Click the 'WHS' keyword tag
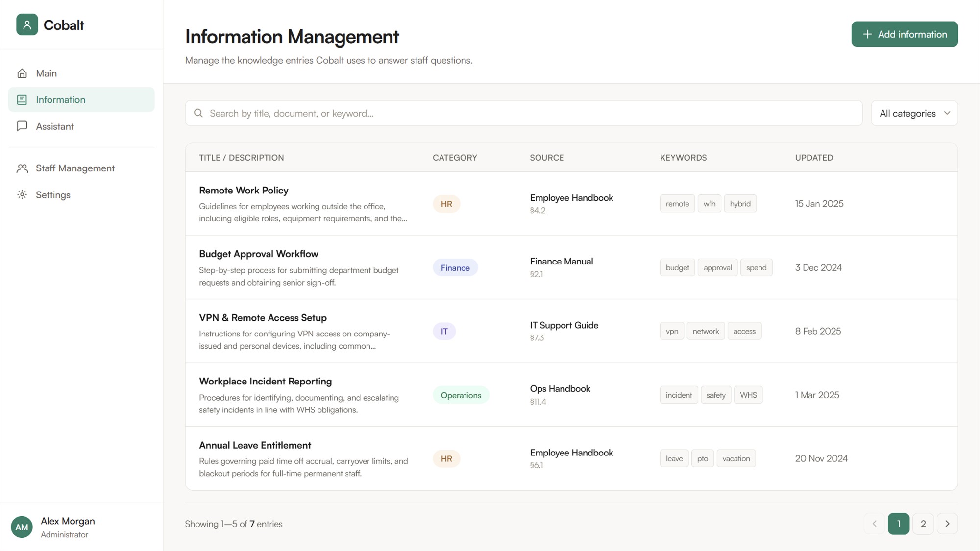 tap(748, 395)
